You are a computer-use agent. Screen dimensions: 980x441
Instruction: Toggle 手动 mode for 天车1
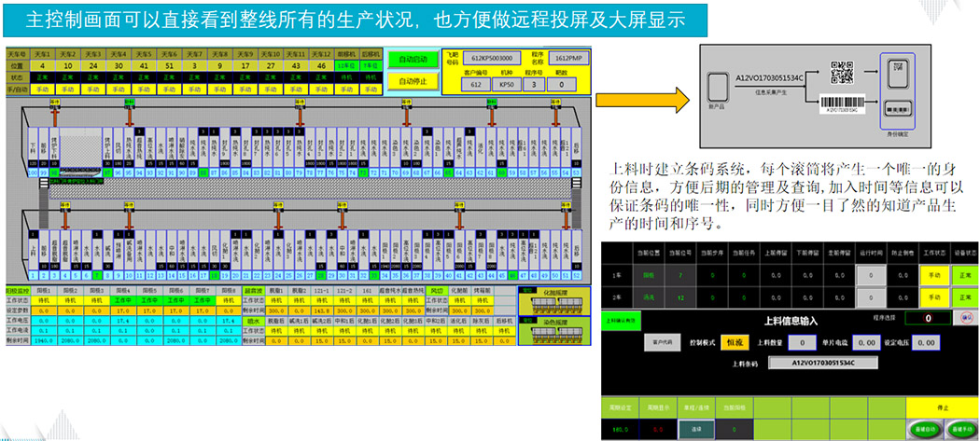point(42,90)
